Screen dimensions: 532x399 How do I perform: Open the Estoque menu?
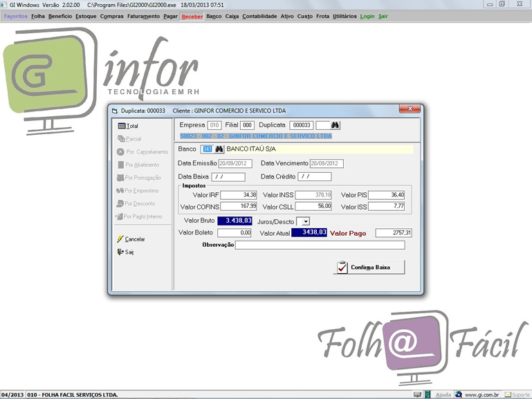click(x=86, y=17)
